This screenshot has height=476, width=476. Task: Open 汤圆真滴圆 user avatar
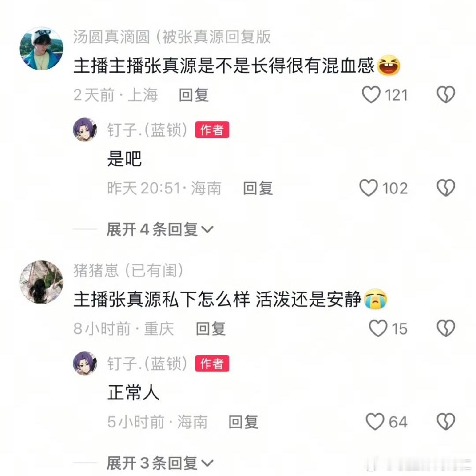tap(41, 48)
